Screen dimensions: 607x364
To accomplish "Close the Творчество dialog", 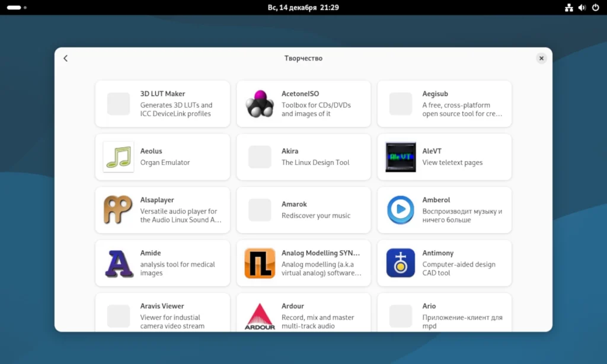I will (x=541, y=58).
